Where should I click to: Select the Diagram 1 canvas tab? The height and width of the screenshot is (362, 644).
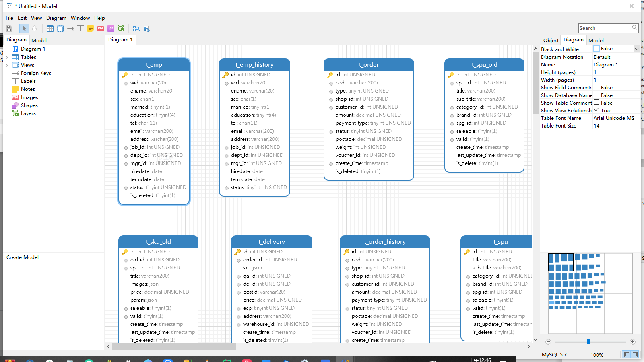coord(120,40)
